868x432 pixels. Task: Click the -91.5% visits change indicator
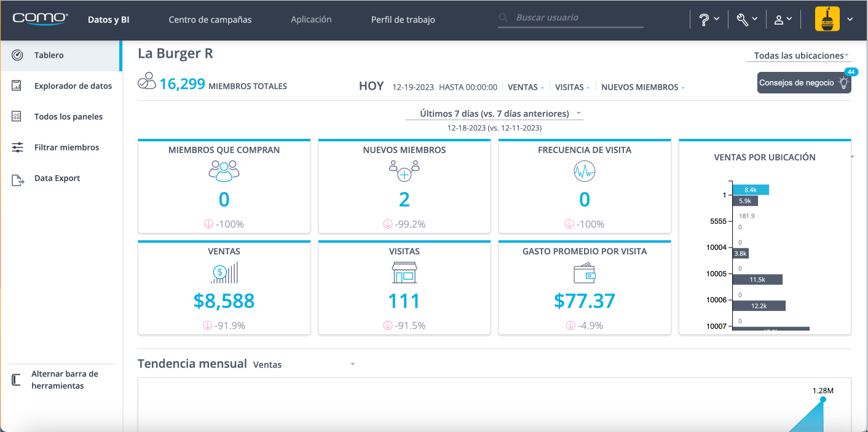[x=404, y=326]
